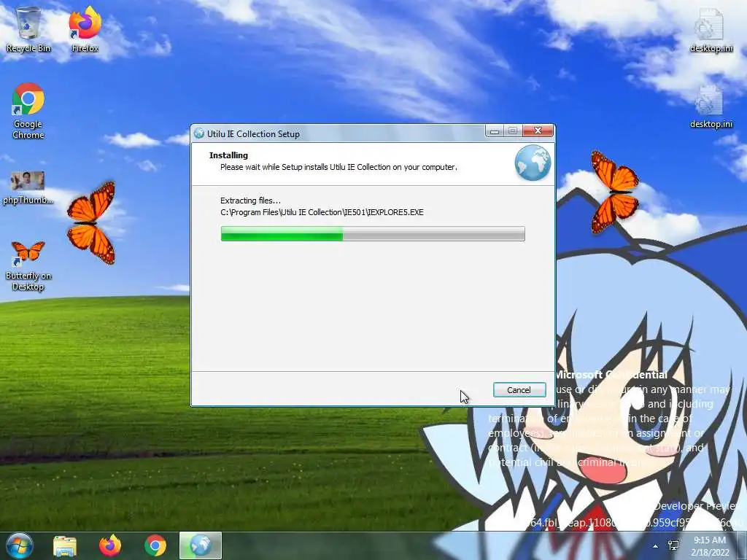Click the IEXPLORE5.EXE file path text
Image resolution: width=747 pixels, height=560 pixels.
point(322,212)
